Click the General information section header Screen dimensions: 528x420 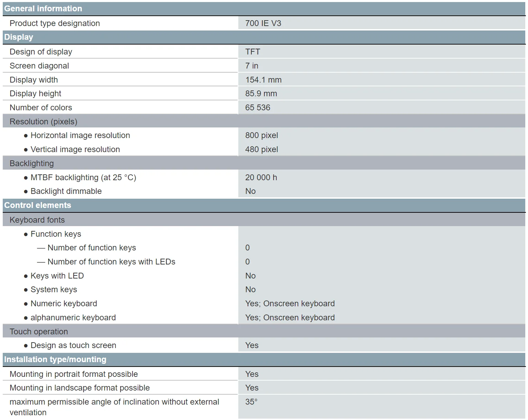click(43, 9)
